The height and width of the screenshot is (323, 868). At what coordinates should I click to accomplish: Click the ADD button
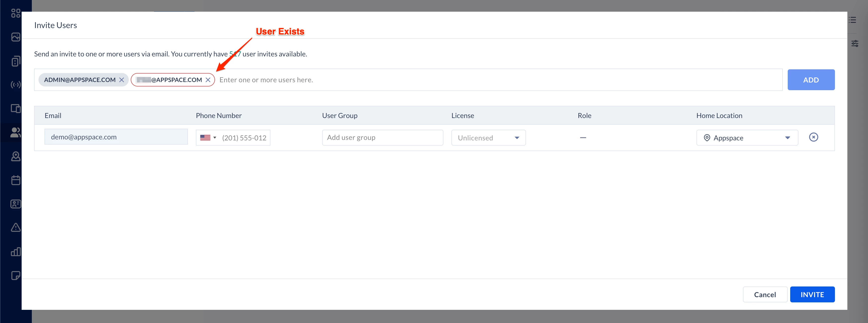tap(811, 80)
